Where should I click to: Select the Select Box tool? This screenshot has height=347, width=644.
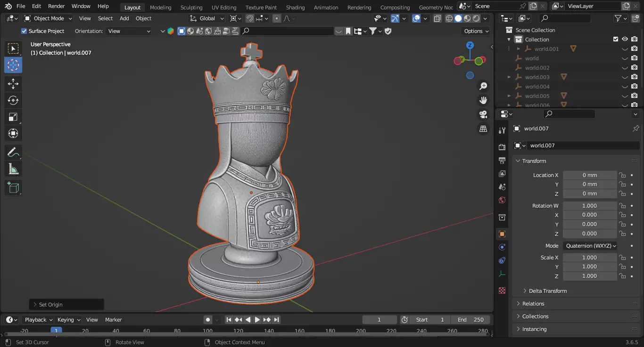(13, 48)
